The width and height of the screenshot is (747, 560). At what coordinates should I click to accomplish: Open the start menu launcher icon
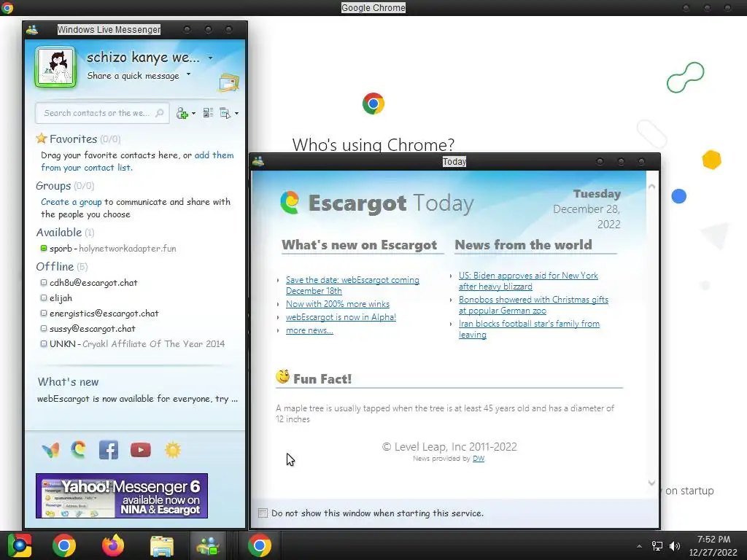[x=20, y=545]
